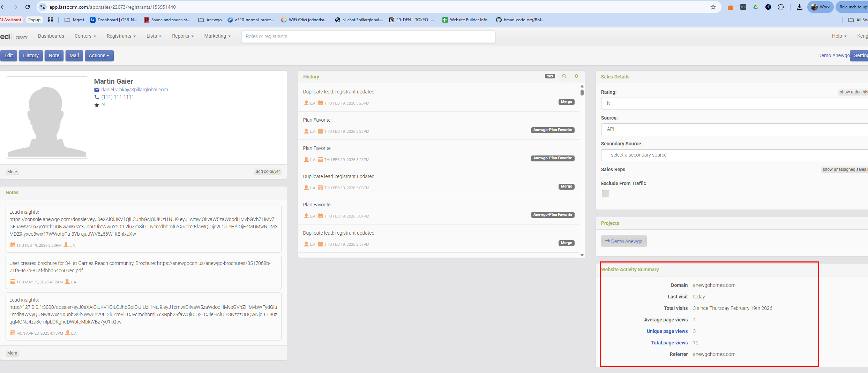The height and width of the screenshot is (373, 868).
Task: Reload the page using browser refresh icon
Action: pos(28,7)
